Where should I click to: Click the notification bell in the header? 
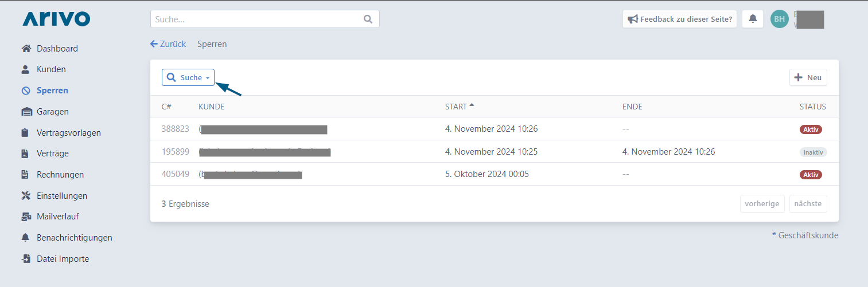[753, 19]
